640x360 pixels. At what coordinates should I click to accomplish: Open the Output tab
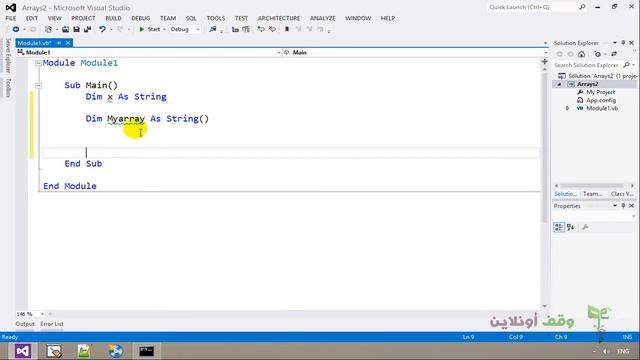pos(25,324)
